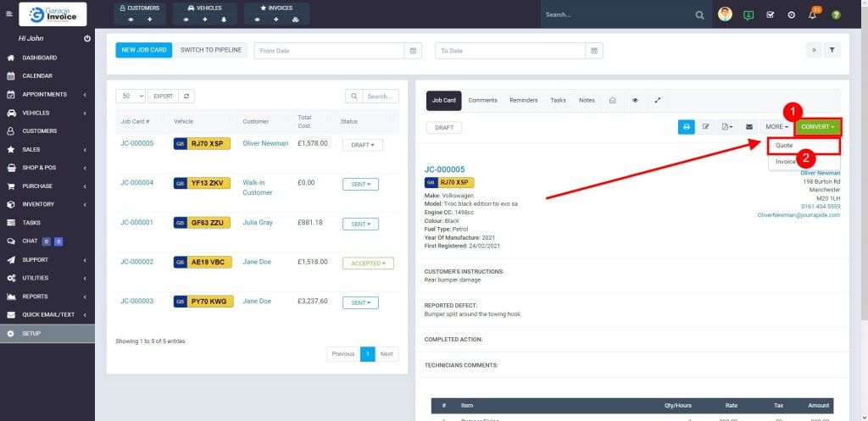Image resolution: width=868 pixels, height=421 pixels.
Task: Refresh the job card table
Action: [186, 97]
